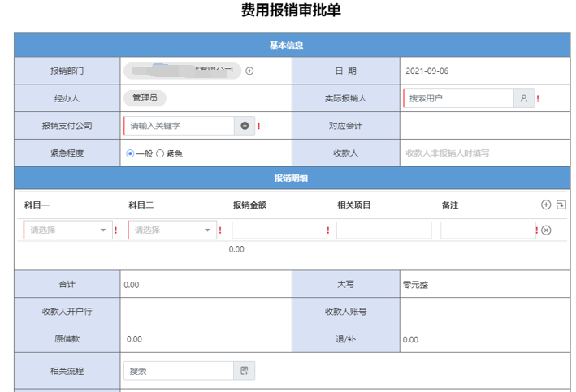
Task: Click the 科目一 column header
Action: tap(37, 205)
